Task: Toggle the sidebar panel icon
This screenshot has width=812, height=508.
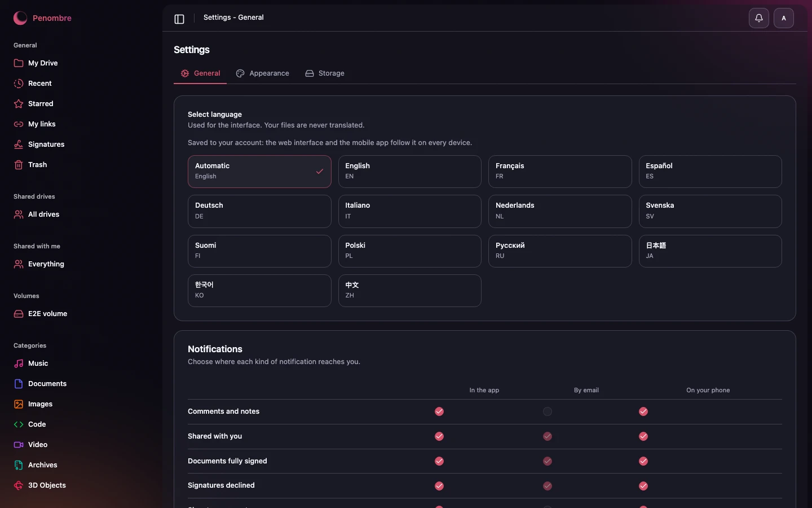Action: click(x=179, y=19)
